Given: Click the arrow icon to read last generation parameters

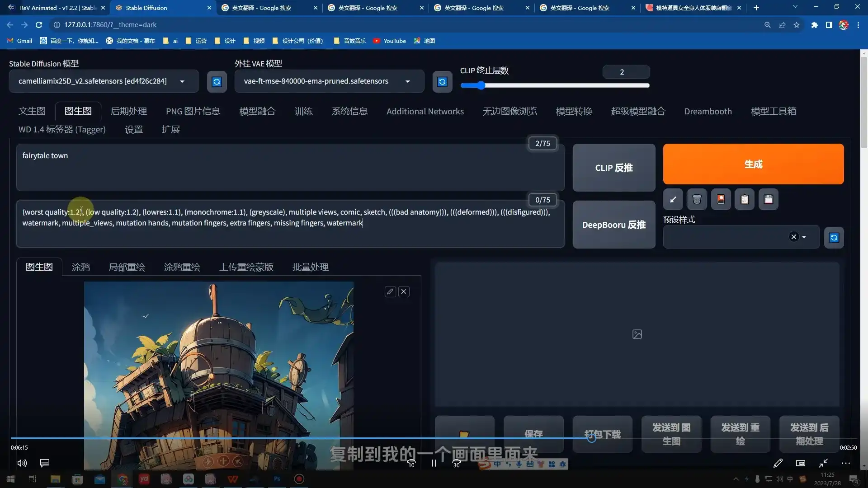Looking at the screenshot, I should [x=673, y=199].
